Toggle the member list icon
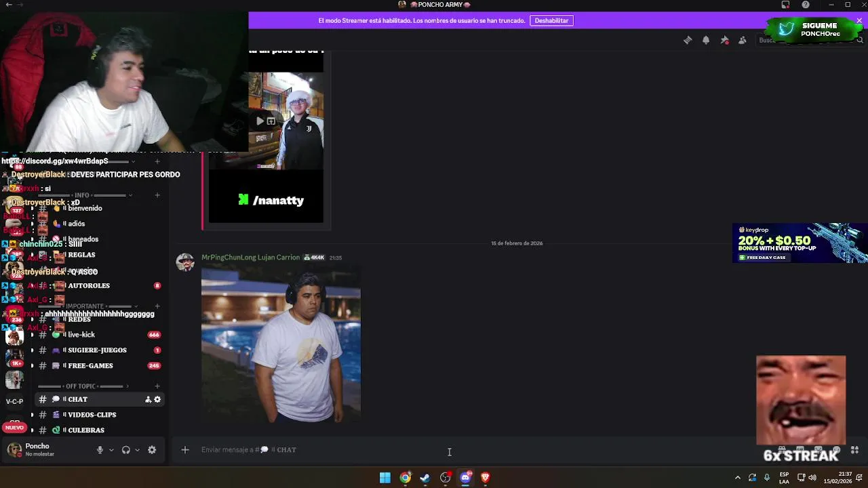 (743, 40)
